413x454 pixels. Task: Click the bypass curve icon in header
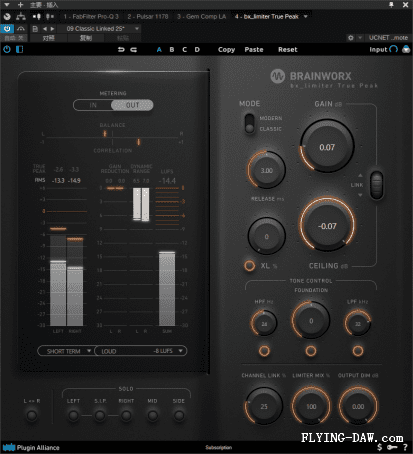coord(21,29)
